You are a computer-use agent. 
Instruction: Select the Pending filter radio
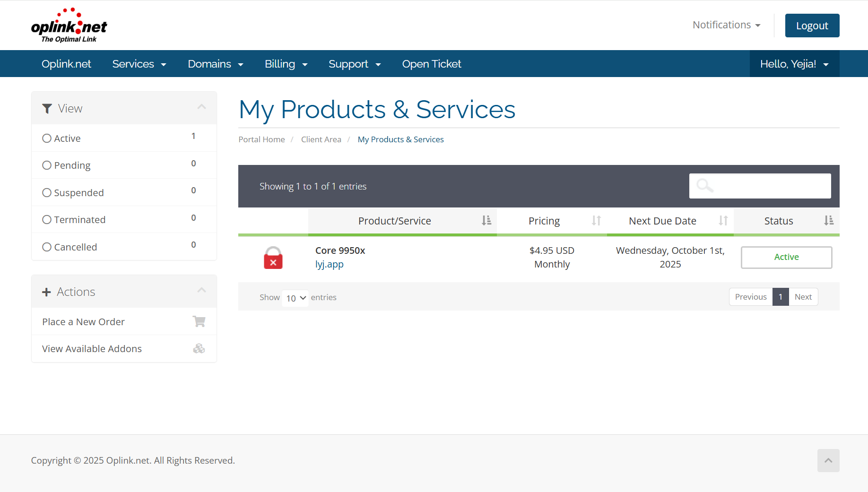(x=47, y=165)
